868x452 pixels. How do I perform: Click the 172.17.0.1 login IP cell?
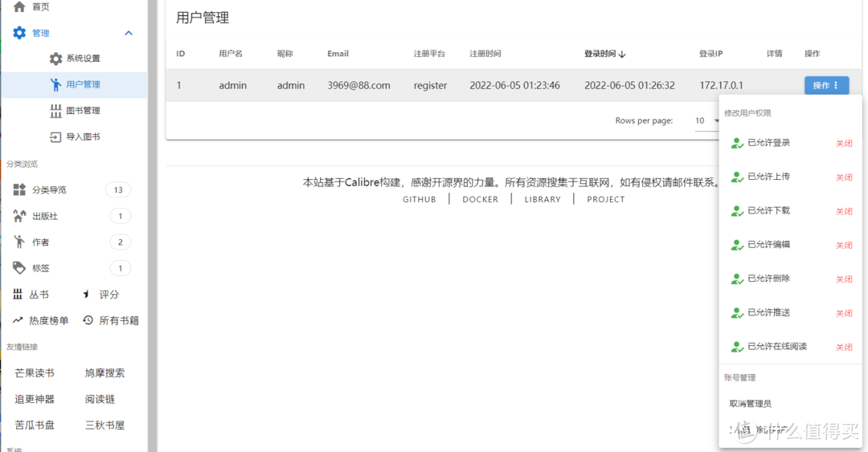click(721, 85)
